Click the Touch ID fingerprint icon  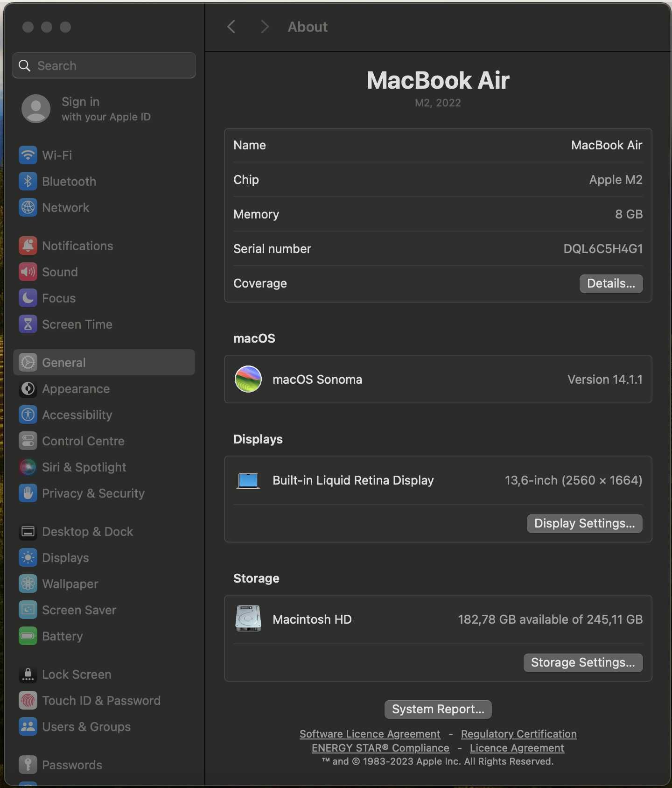[x=28, y=700]
